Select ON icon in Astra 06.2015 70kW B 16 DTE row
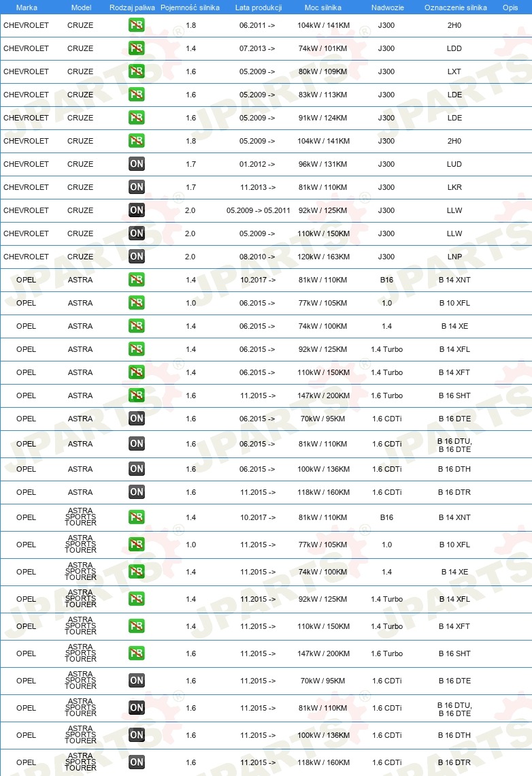532x776 pixels. [x=137, y=419]
